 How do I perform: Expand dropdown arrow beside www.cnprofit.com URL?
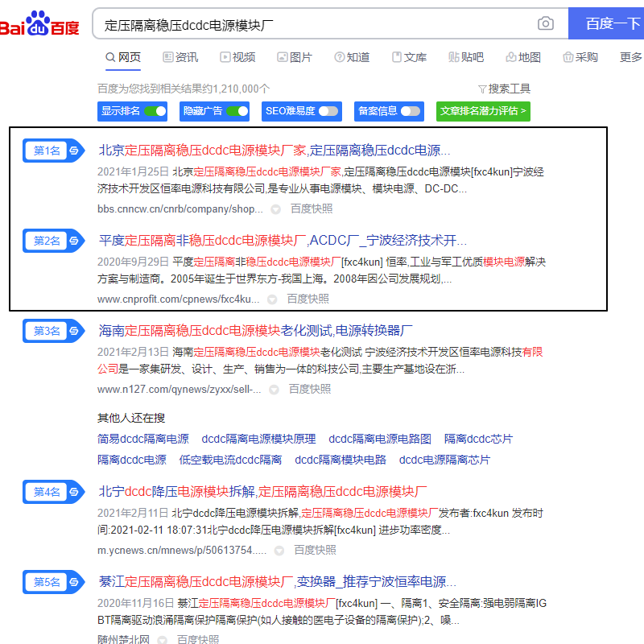coord(272,299)
